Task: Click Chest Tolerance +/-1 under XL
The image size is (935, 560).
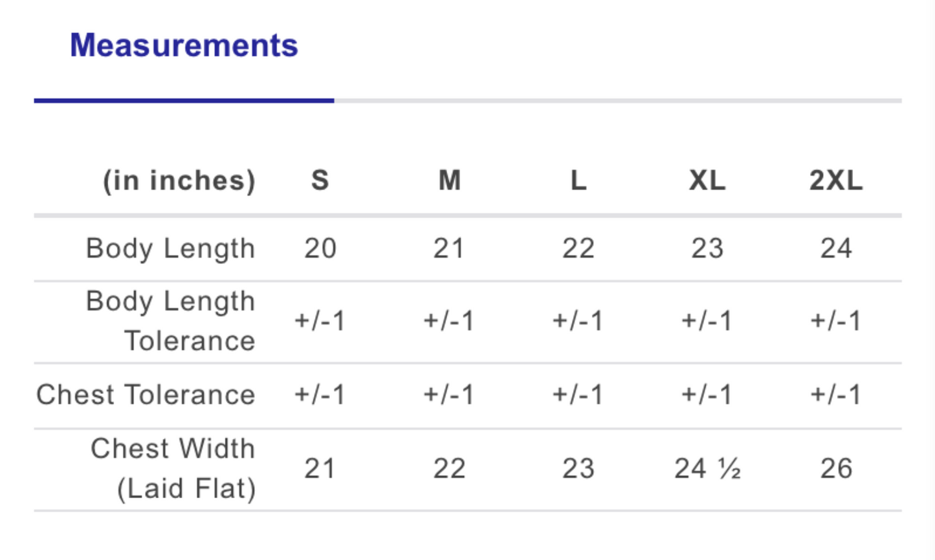Action: coord(707,395)
